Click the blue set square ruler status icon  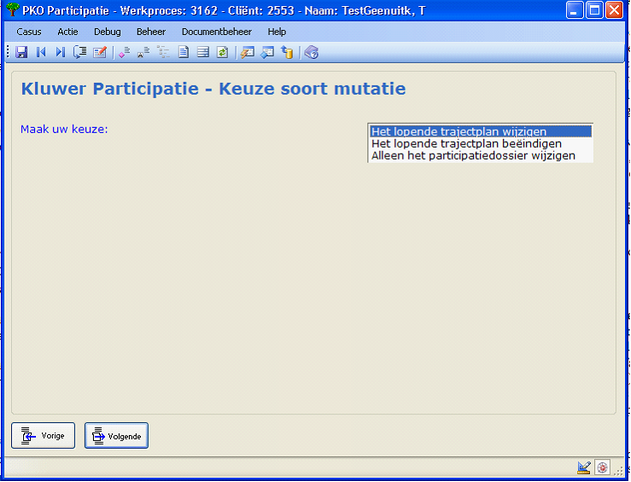584,468
